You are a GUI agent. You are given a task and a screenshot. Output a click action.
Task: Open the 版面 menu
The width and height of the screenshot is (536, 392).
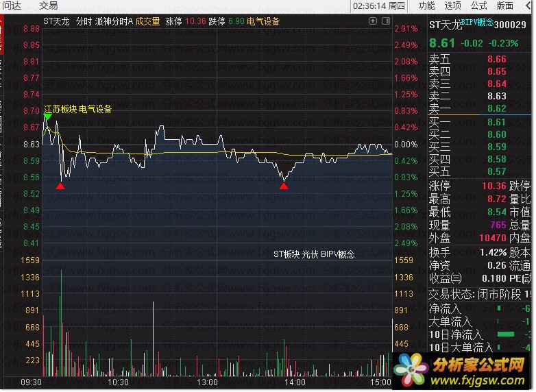(505, 5)
